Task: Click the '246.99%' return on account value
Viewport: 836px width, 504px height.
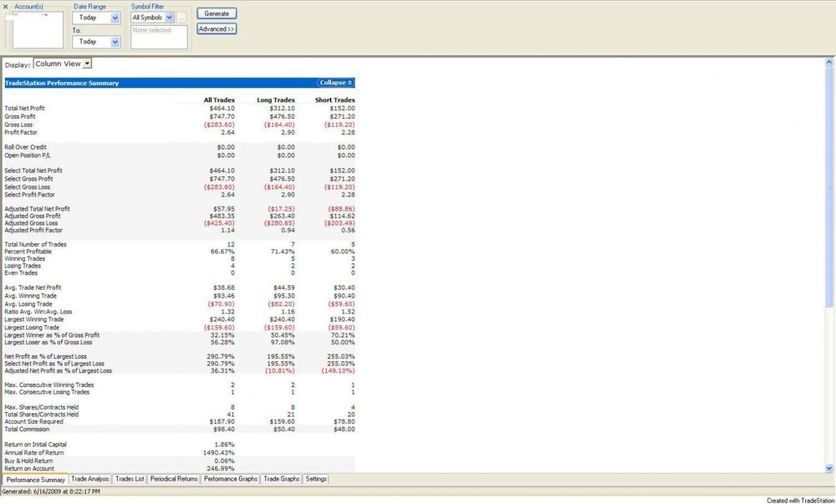Action: pyautogui.click(x=221, y=469)
